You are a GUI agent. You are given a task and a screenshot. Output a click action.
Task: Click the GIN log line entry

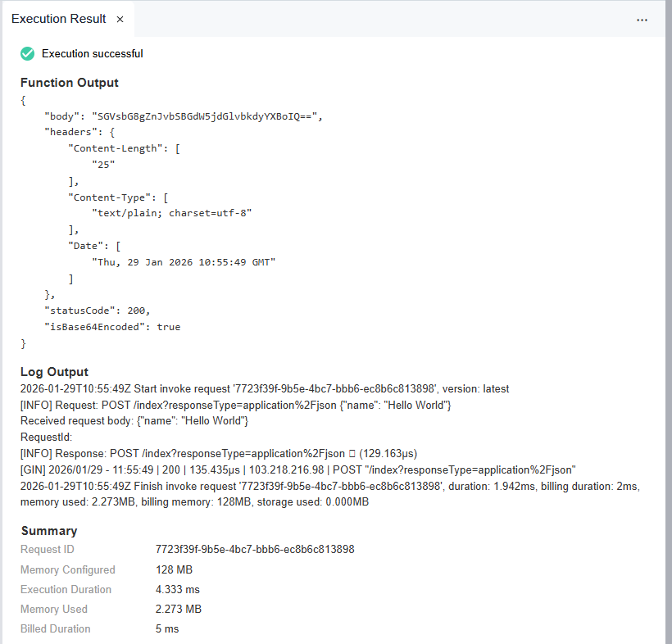pos(298,469)
